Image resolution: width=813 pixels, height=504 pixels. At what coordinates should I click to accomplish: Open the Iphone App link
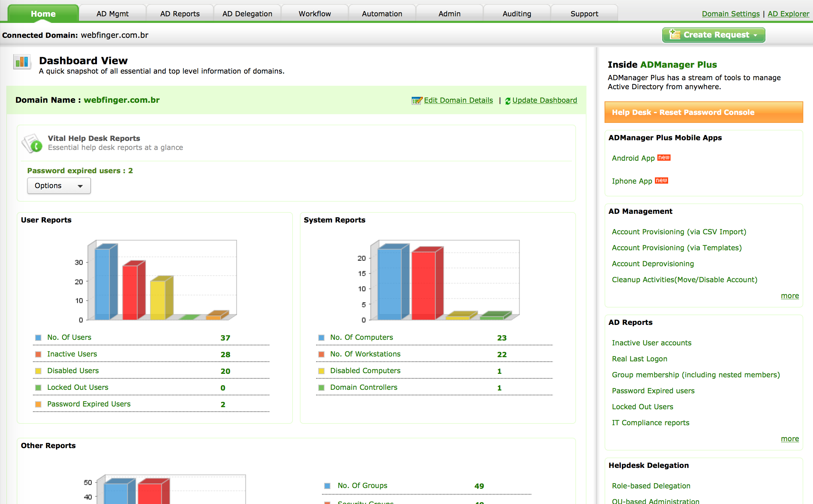click(x=632, y=181)
